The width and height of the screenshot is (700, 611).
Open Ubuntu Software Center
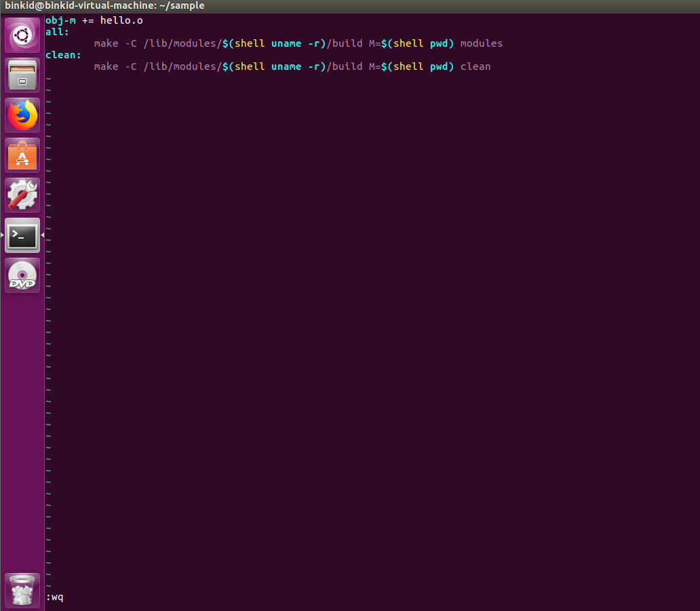coord(22,155)
